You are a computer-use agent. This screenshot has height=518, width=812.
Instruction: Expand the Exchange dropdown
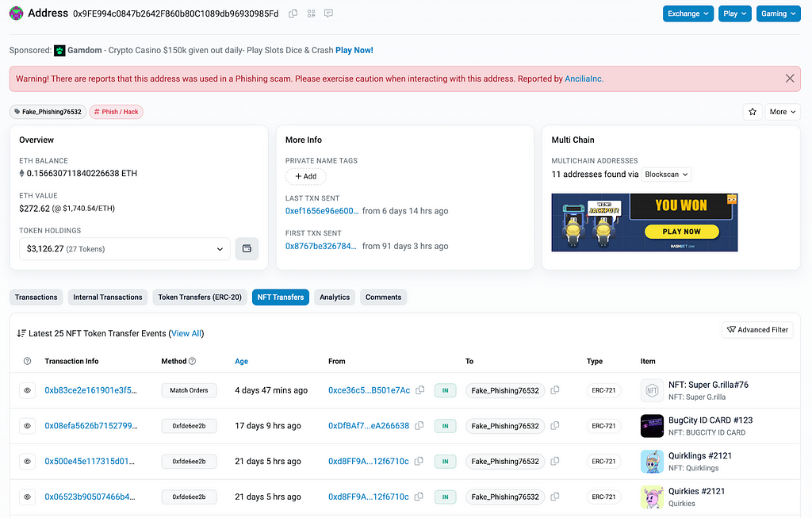pyautogui.click(x=688, y=13)
